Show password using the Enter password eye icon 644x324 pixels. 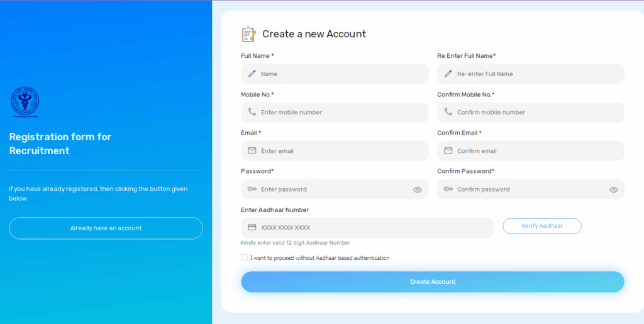[x=418, y=189]
